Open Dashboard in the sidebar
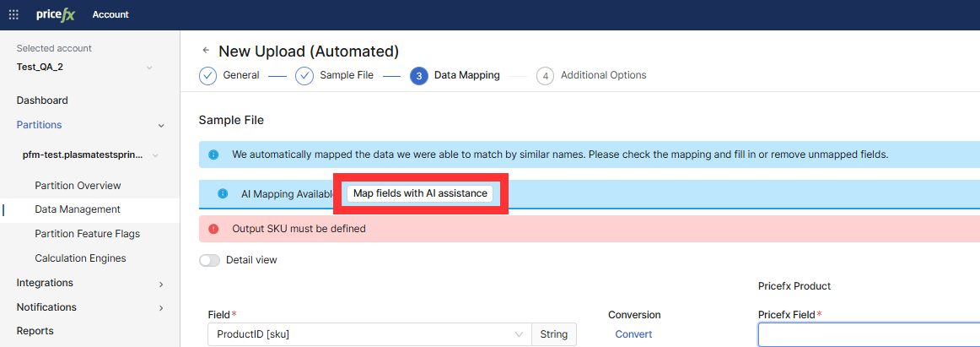Viewport: 980px width, 347px height. tap(42, 100)
